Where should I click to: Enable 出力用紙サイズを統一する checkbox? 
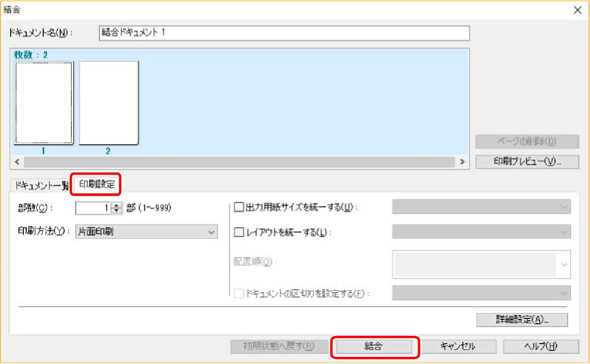(x=239, y=207)
